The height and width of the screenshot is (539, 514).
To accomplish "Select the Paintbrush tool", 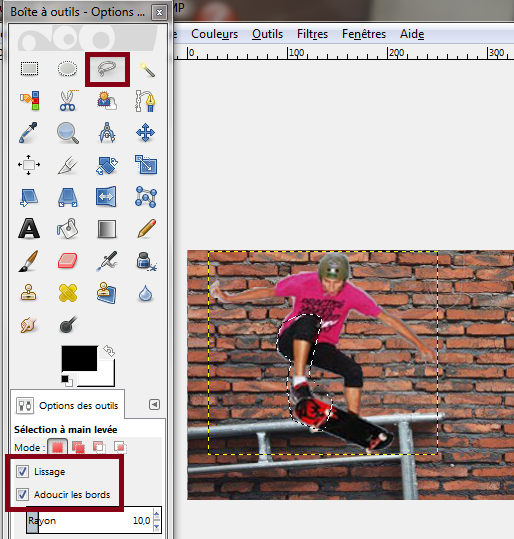I will point(28,261).
